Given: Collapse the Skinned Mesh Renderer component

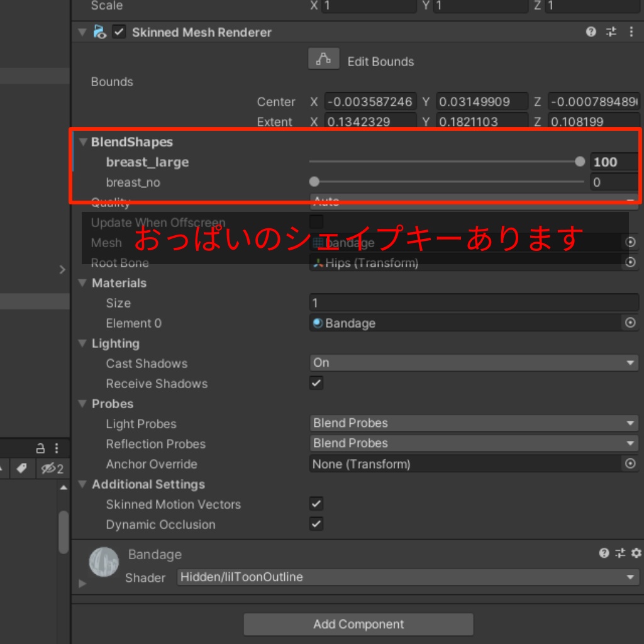Looking at the screenshot, I should click(x=82, y=32).
